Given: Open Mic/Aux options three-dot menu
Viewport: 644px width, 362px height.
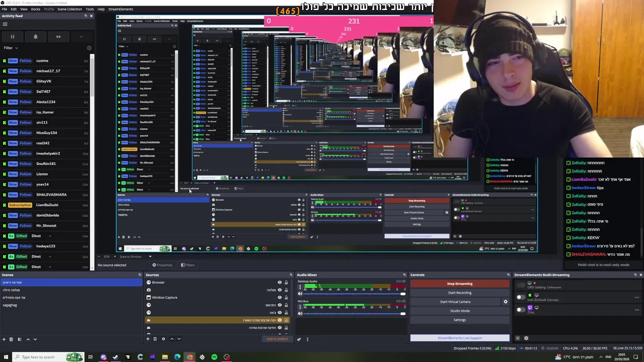Looking at the screenshot, I should click(300, 307).
